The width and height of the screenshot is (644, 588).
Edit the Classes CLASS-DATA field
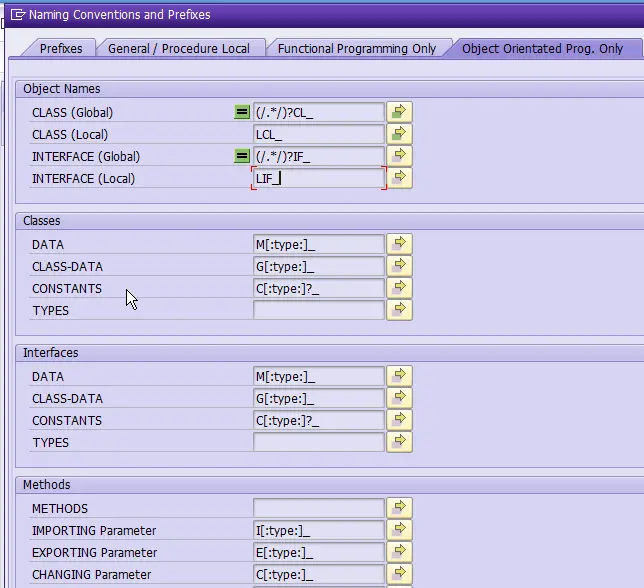coord(319,266)
